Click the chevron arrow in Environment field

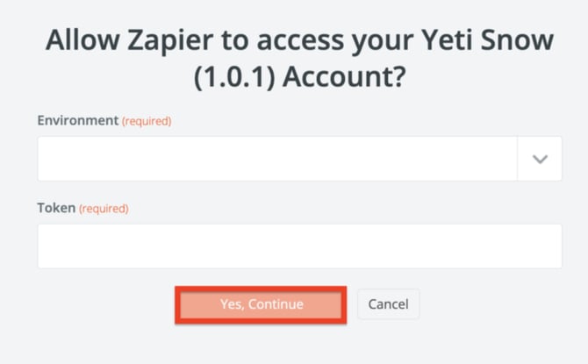[x=540, y=159]
